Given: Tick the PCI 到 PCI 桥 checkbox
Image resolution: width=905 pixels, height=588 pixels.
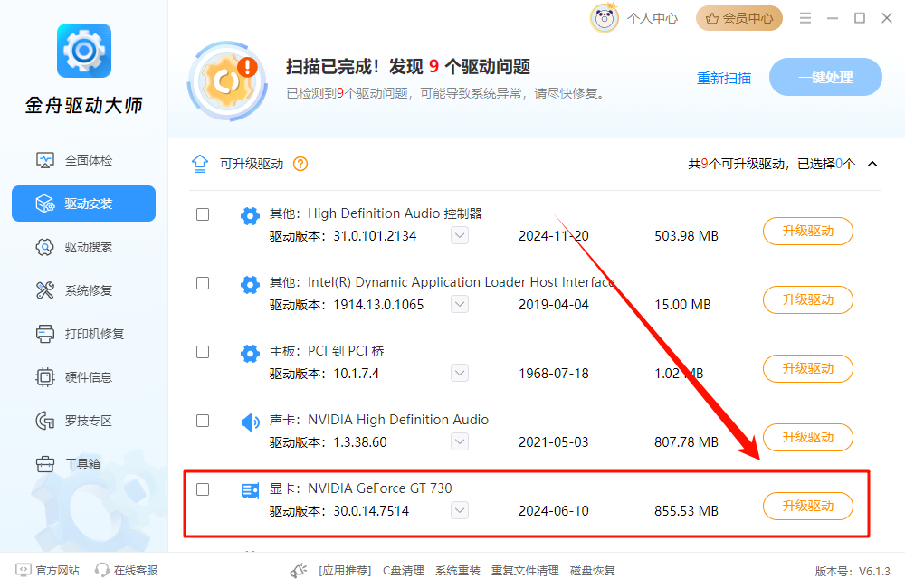Looking at the screenshot, I should click(203, 352).
